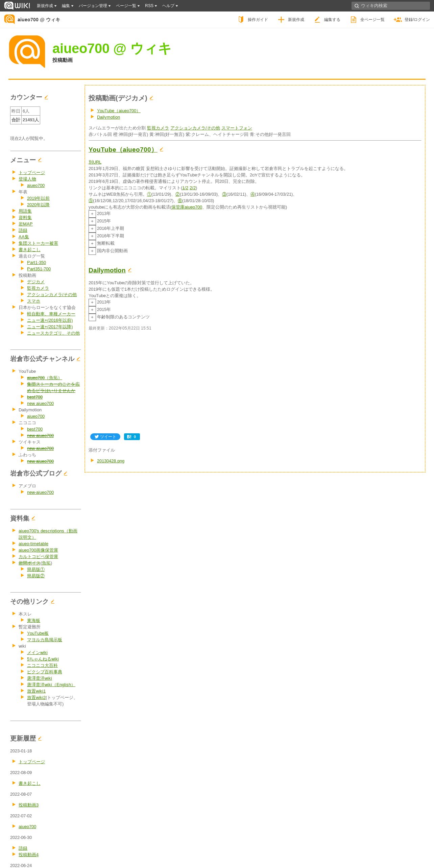Expand the YouTube 2013年 section
Screen dimensions: 434x868
[92, 214]
